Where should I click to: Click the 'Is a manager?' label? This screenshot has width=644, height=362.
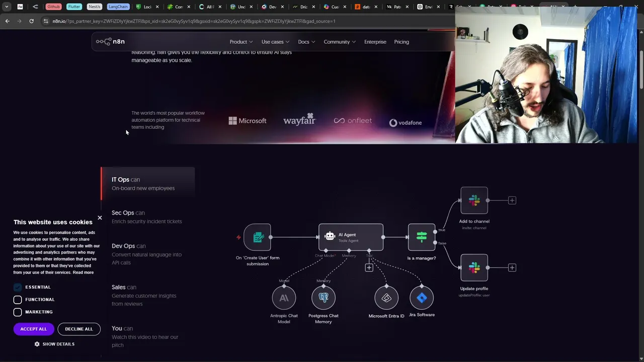pyautogui.click(x=422, y=258)
